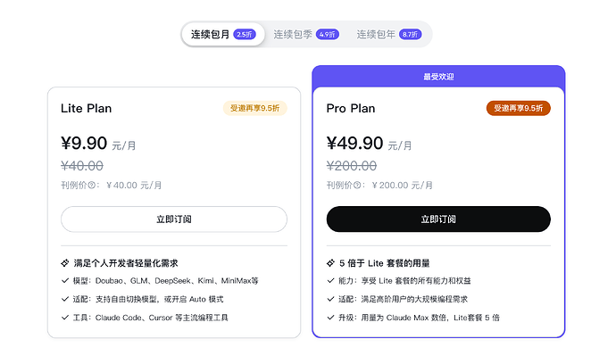The image size is (616, 364).
Task: Click the 4.9折 discount badge
Action: (x=328, y=35)
